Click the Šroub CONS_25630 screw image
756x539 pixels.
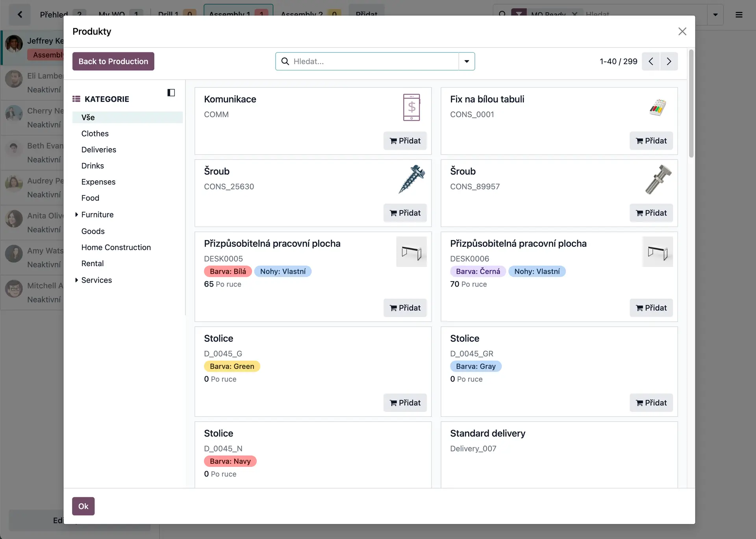coord(411,179)
